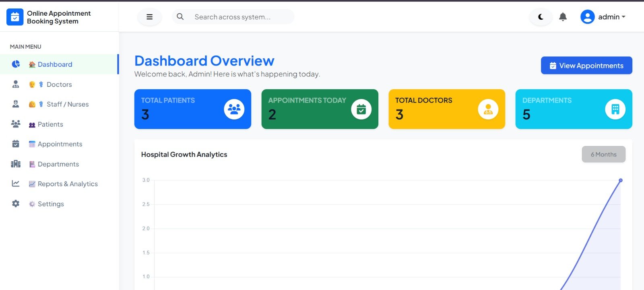Go to the Doctors menu item
Viewport: 644px width, 290px height.
pyautogui.click(x=59, y=84)
